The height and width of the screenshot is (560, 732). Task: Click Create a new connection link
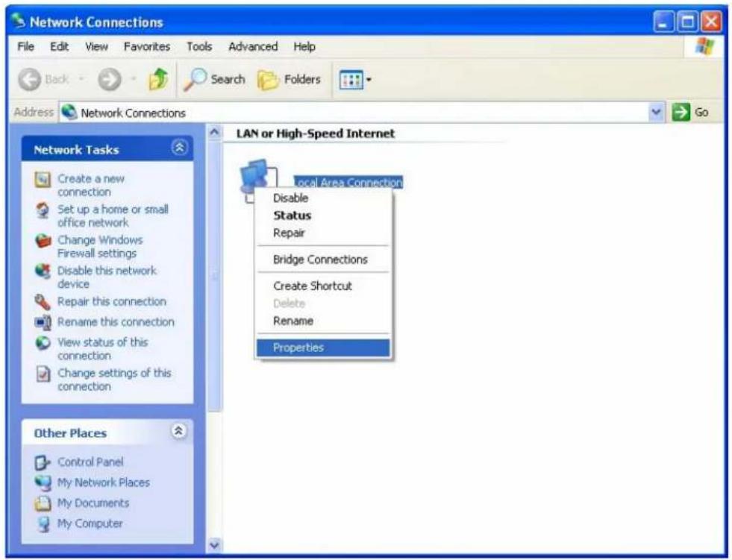point(91,185)
